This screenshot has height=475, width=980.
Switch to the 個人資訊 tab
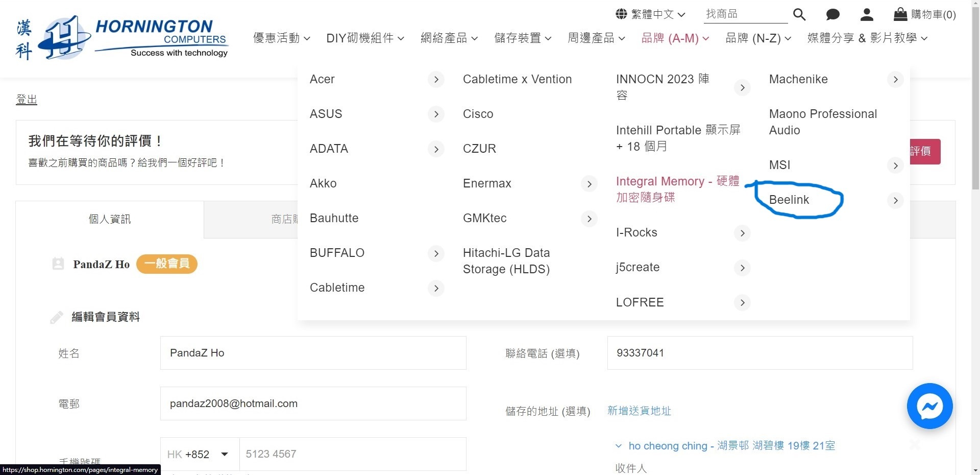coord(110,220)
